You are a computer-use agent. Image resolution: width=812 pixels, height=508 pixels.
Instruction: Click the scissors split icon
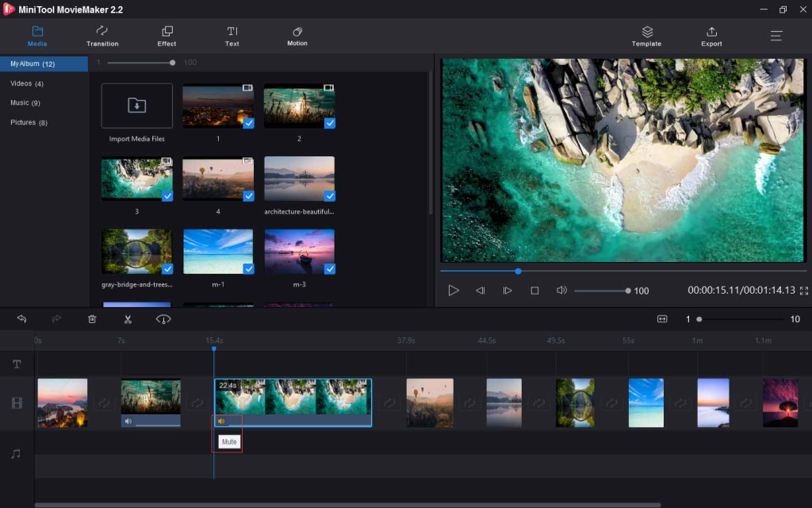(x=127, y=319)
